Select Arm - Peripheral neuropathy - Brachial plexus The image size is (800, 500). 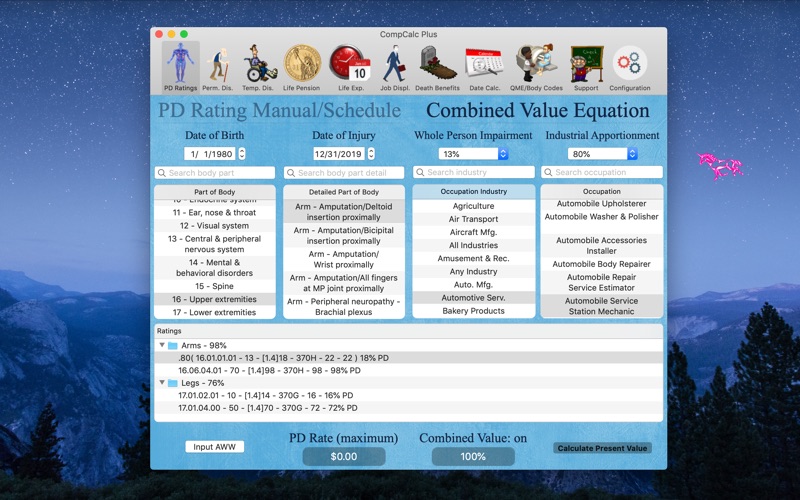click(x=344, y=306)
